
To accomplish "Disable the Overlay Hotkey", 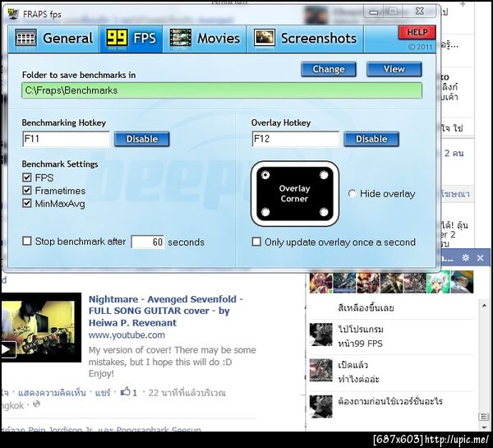I will [x=371, y=139].
